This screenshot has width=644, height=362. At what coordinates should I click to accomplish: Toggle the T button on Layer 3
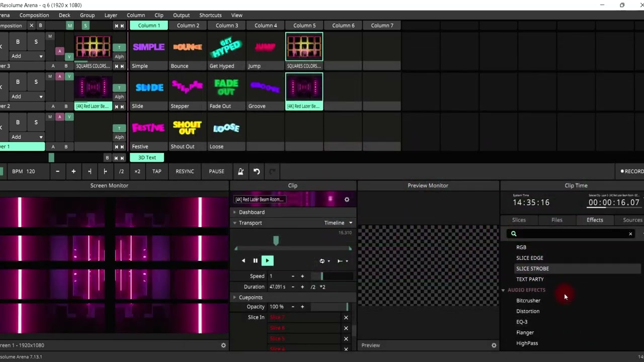tap(119, 47)
